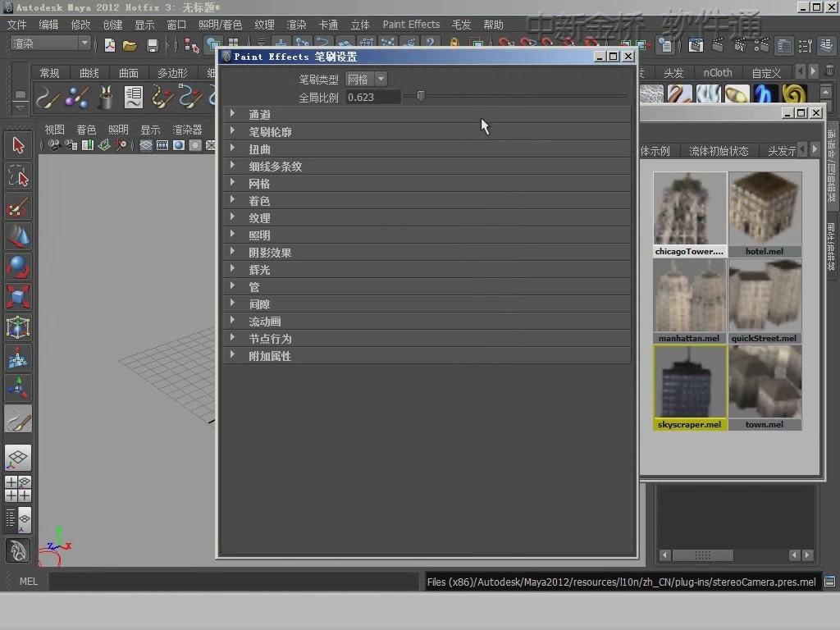Select by hierarchy mode icon
This screenshot has width=840, height=630.
tap(191, 46)
